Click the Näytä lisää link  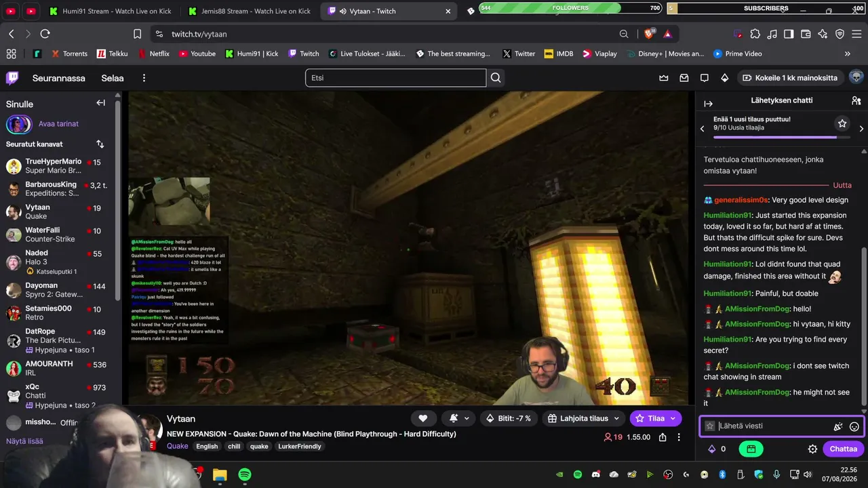click(24, 441)
